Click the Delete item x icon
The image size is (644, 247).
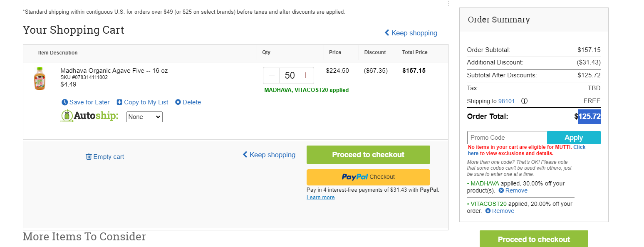[x=178, y=102]
